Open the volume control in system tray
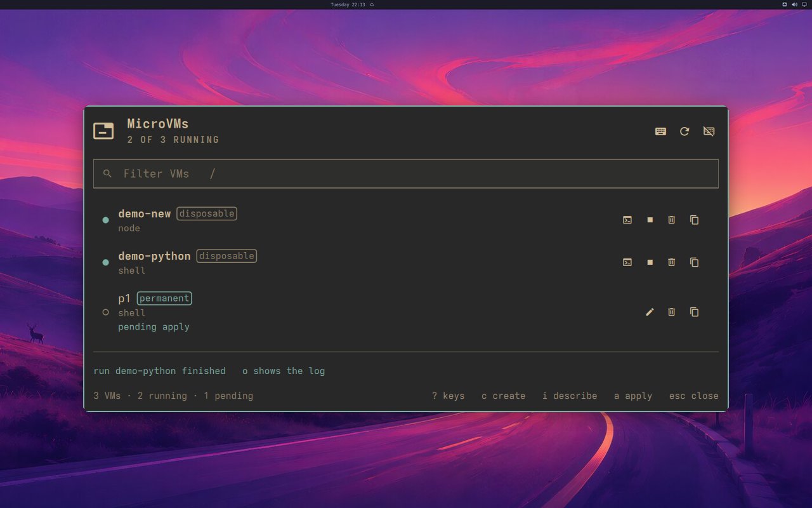 tap(794, 4)
